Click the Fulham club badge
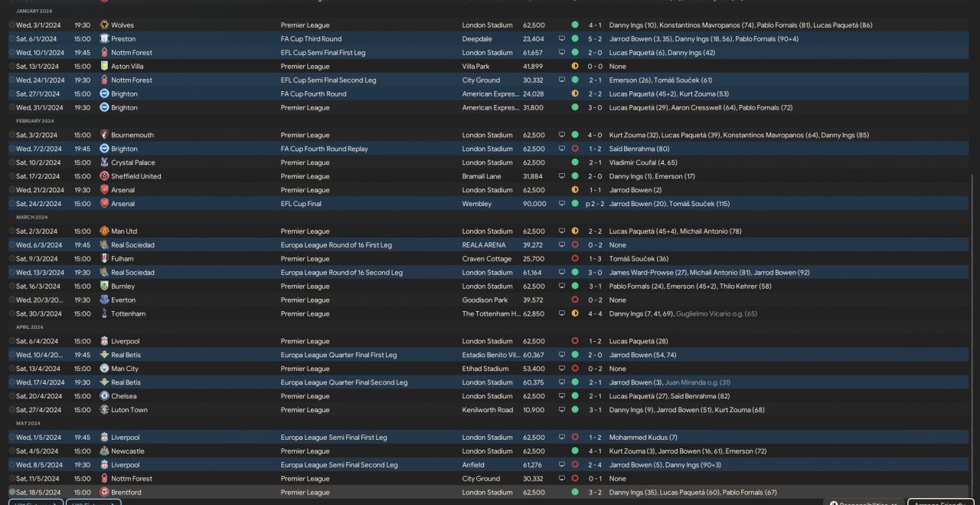Image resolution: width=980 pixels, height=505 pixels. coord(104,259)
